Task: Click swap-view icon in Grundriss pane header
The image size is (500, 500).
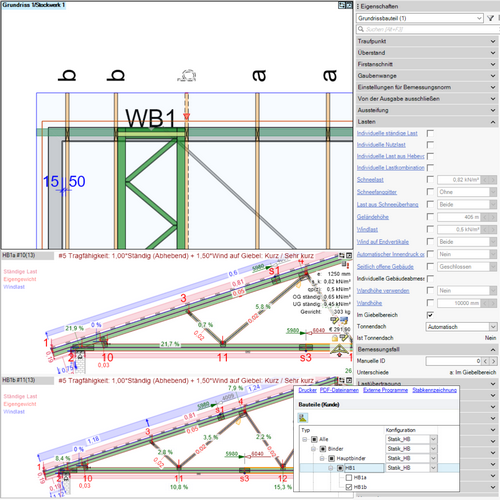Action: [x=342, y=5]
